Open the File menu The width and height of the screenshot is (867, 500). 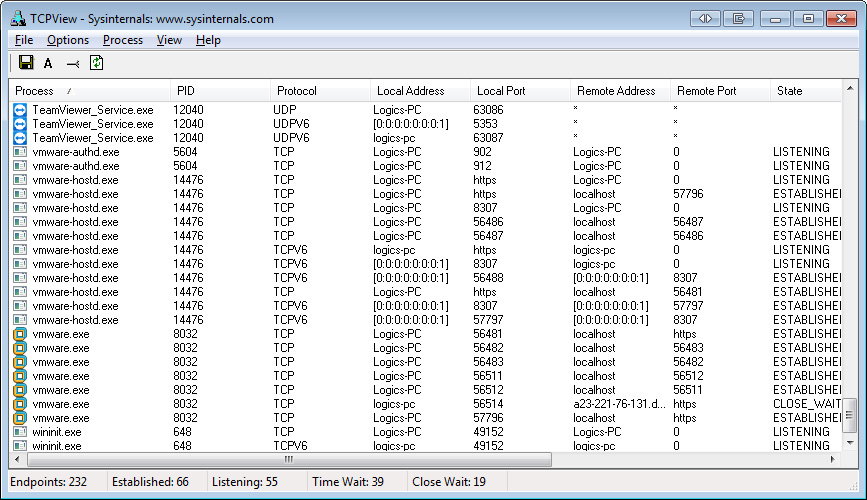24,40
